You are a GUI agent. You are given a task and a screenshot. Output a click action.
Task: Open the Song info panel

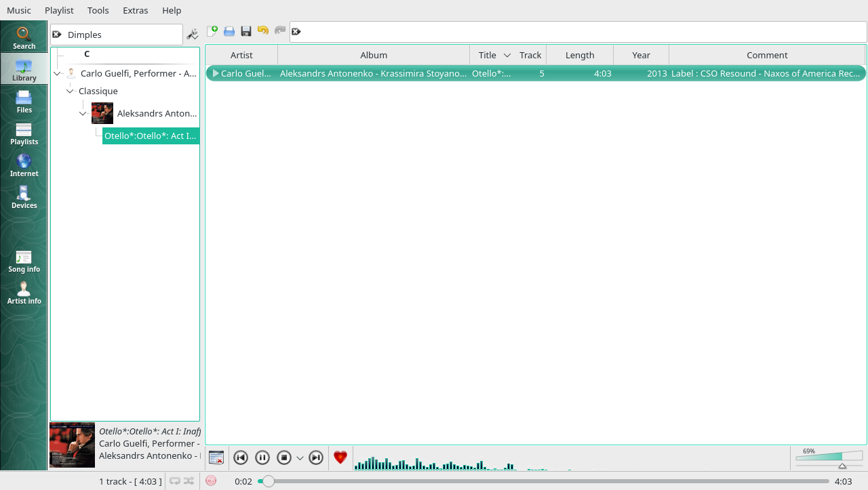(24, 261)
